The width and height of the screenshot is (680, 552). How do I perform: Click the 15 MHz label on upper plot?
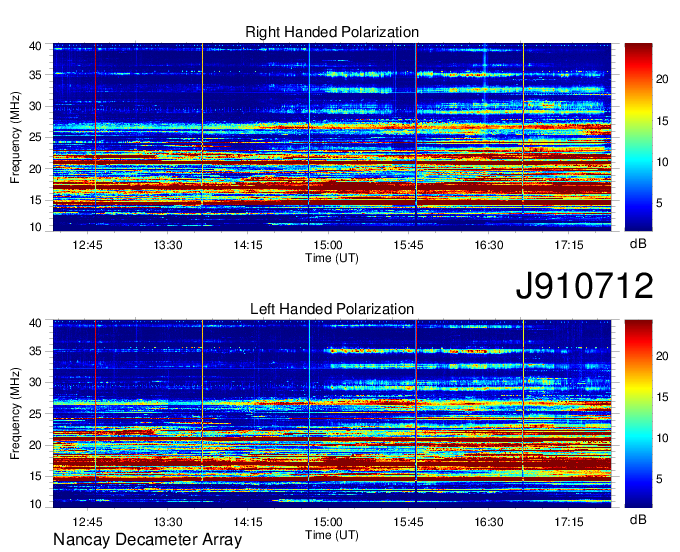35,200
